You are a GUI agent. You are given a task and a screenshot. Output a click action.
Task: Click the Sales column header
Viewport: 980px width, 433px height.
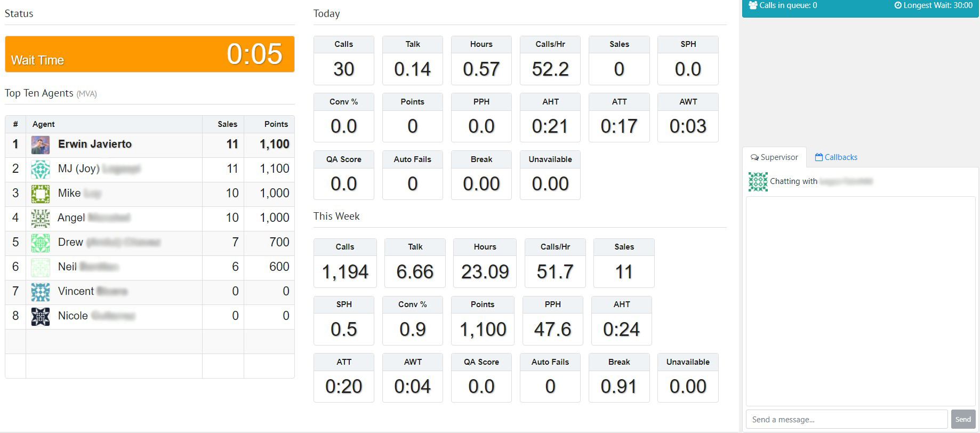point(227,124)
